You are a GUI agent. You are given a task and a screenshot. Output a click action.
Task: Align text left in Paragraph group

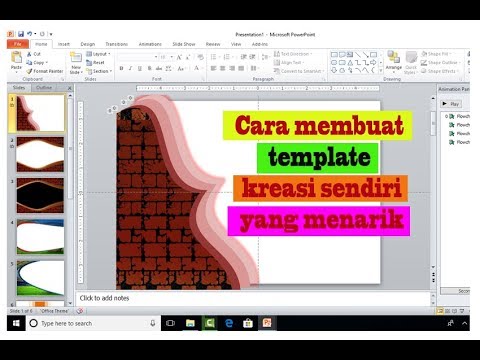(x=214, y=68)
